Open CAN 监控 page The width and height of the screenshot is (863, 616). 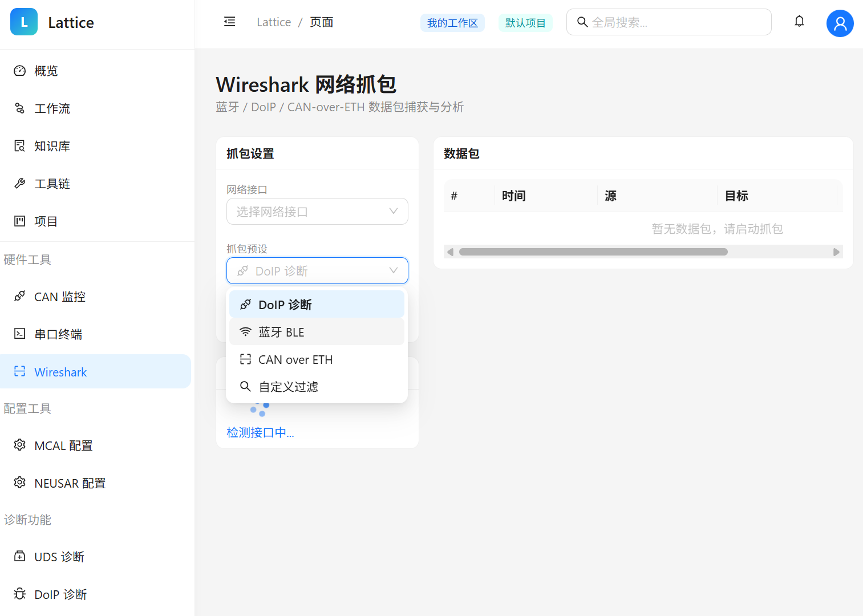(95, 297)
